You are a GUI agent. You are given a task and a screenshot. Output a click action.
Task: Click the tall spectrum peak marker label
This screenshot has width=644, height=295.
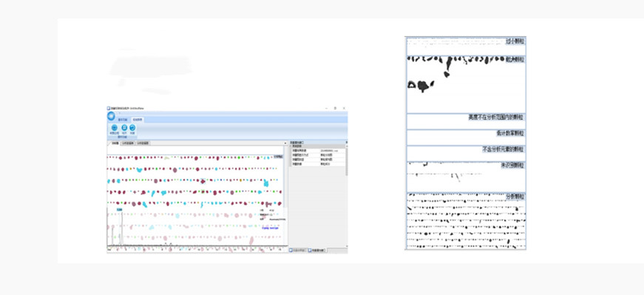click(x=119, y=210)
